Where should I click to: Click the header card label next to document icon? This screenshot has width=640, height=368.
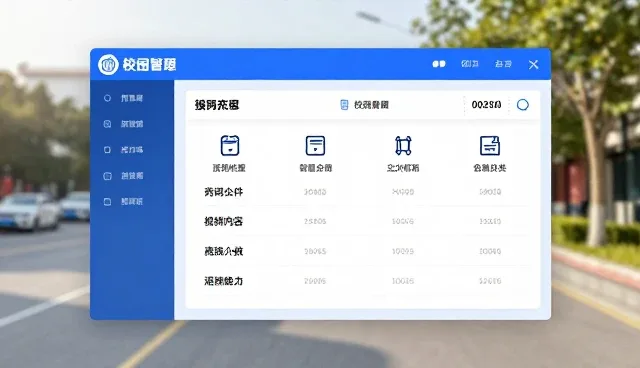[371, 105]
